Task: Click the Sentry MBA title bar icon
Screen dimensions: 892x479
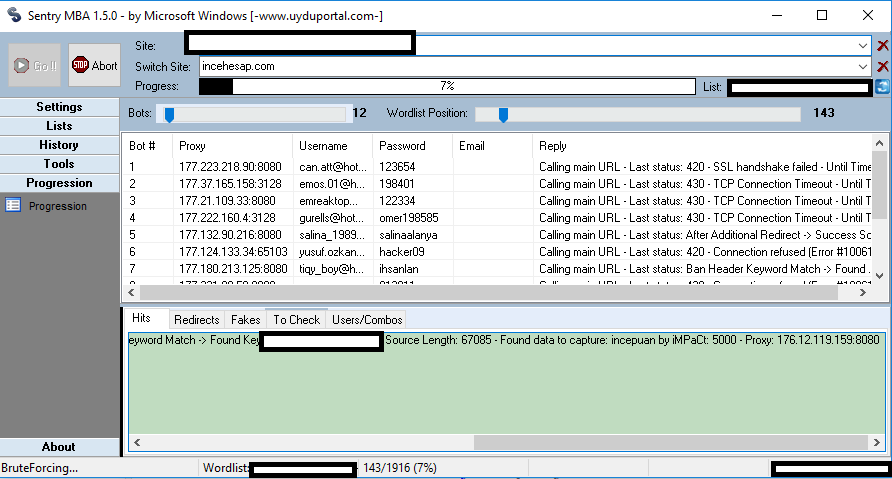Action: click(x=14, y=15)
